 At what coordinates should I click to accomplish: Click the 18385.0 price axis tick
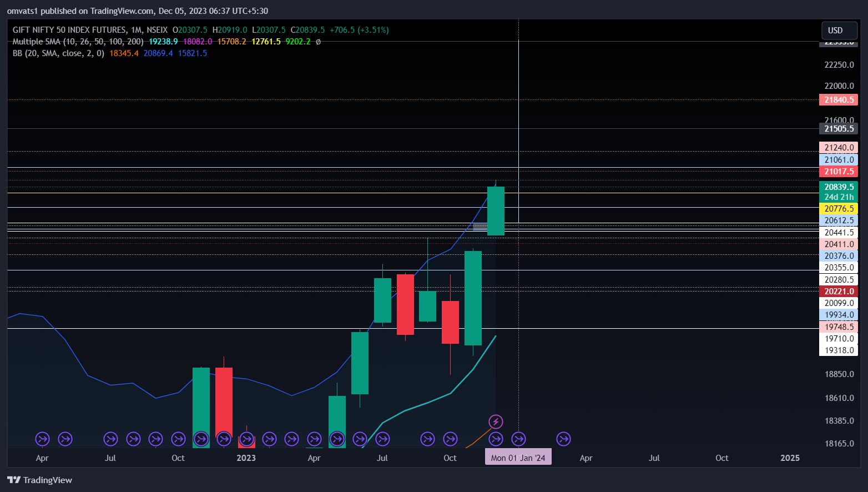tap(839, 421)
